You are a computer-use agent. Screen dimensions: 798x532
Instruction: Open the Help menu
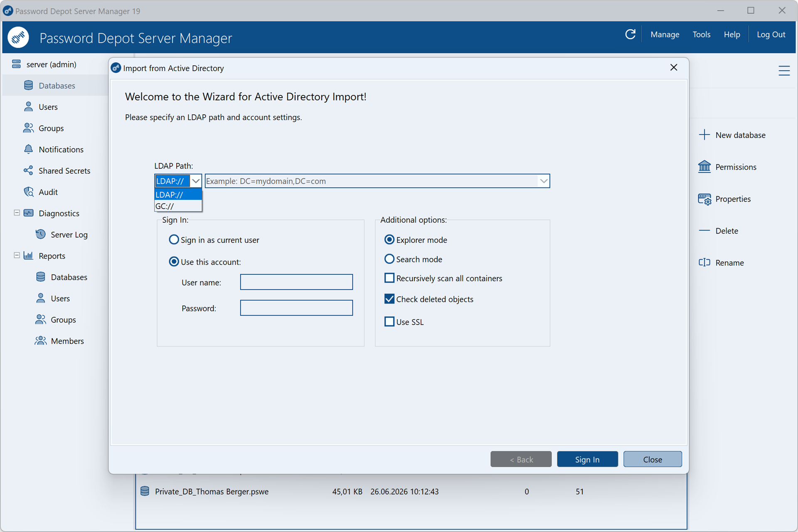[x=731, y=34]
